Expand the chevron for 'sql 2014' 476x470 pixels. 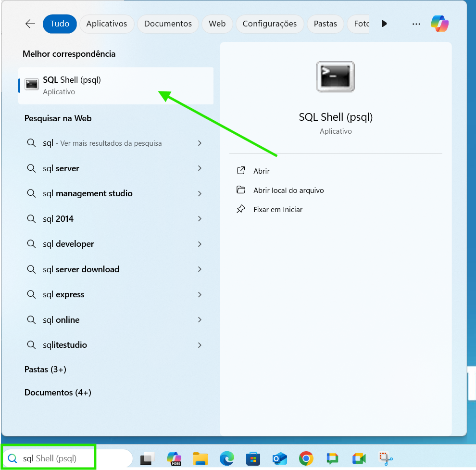pyautogui.click(x=200, y=219)
